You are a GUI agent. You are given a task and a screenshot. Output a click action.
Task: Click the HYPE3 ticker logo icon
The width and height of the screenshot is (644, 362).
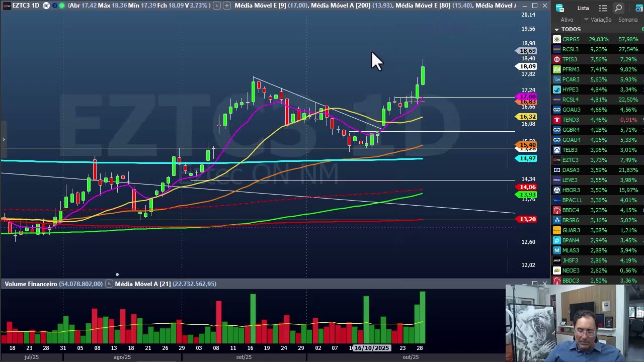[557, 89]
